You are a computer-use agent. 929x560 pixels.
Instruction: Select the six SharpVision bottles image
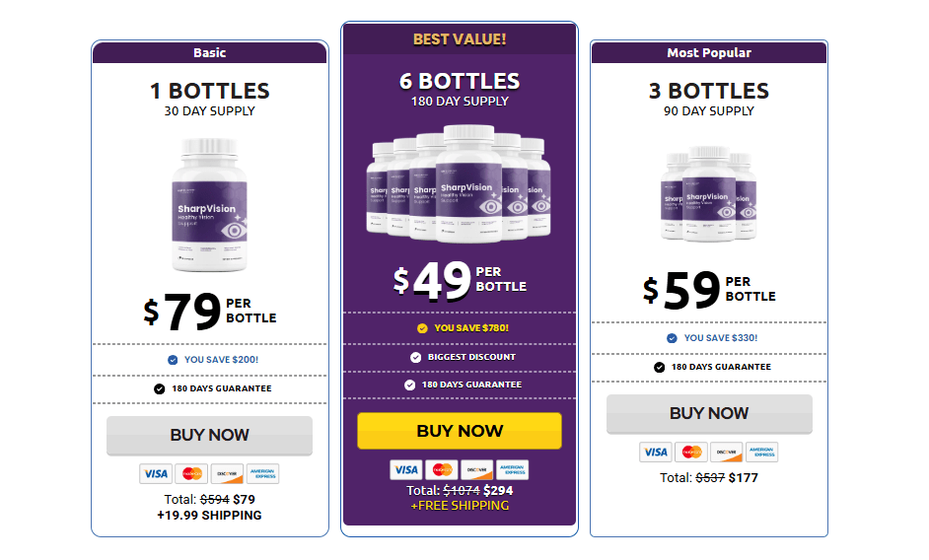[459, 185]
